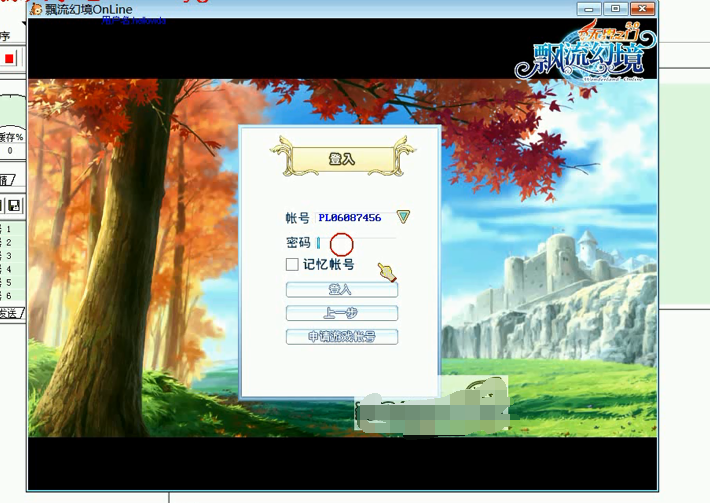The width and height of the screenshot is (710, 503).
Task: Click the 登入 login button
Action: point(341,290)
